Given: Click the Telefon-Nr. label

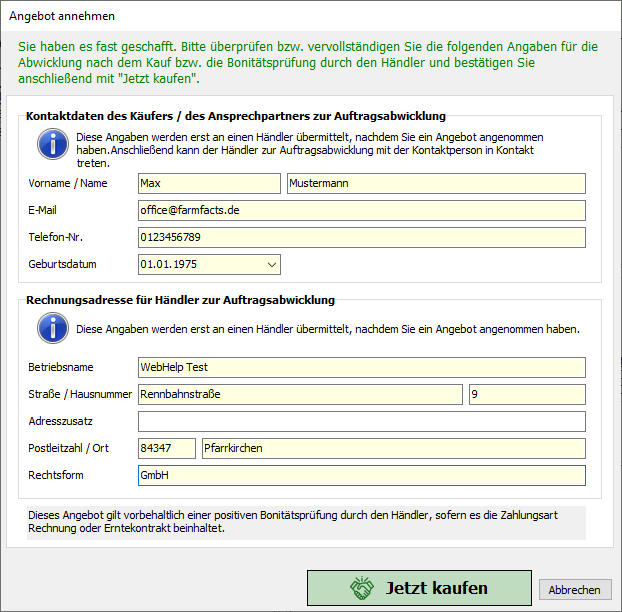Looking at the screenshot, I should pyautogui.click(x=56, y=237).
